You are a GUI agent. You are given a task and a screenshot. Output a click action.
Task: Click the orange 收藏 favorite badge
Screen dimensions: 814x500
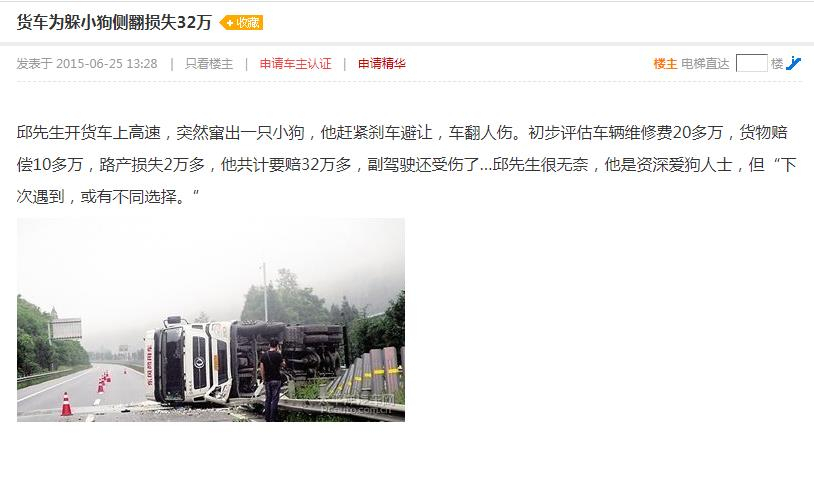(241, 23)
